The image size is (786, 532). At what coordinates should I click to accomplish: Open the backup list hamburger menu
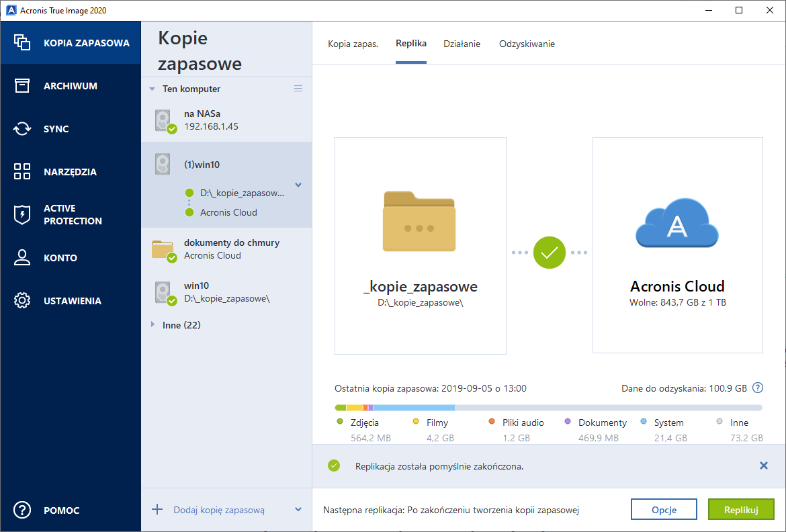[x=298, y=89]
